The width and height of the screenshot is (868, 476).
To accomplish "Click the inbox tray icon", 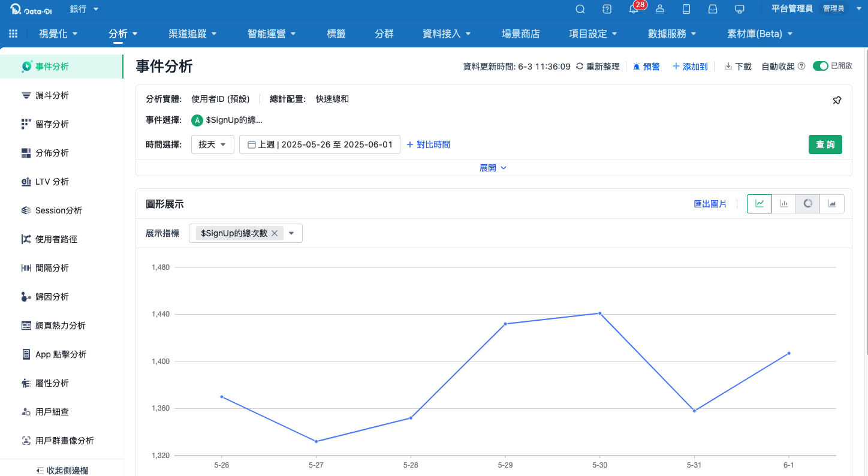I will click(713, 9).
